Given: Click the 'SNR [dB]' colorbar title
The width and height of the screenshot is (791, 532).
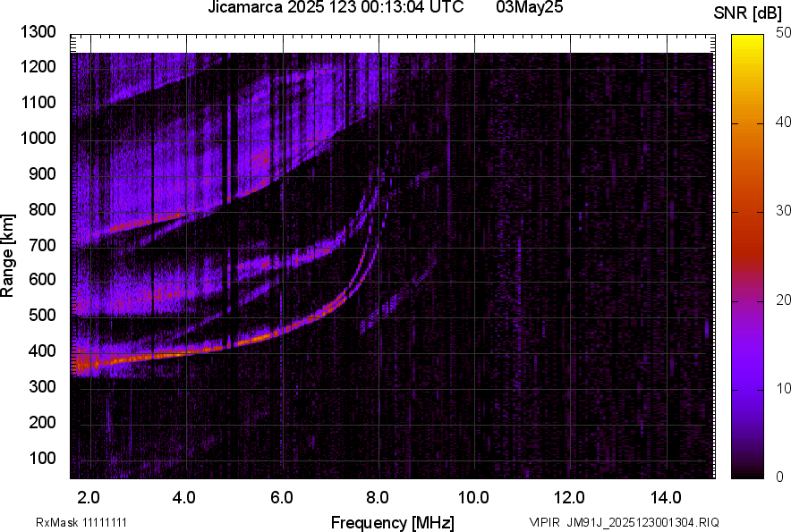Looking at the screenshot, I should click(x=748, y=13).
